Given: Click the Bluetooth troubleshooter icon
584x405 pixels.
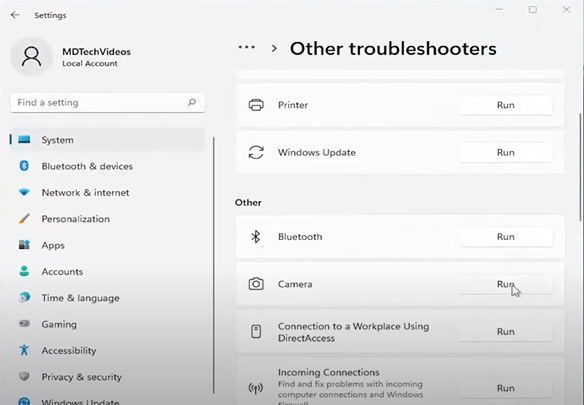Looking at the screenshot, I should [x=256, y=237].
